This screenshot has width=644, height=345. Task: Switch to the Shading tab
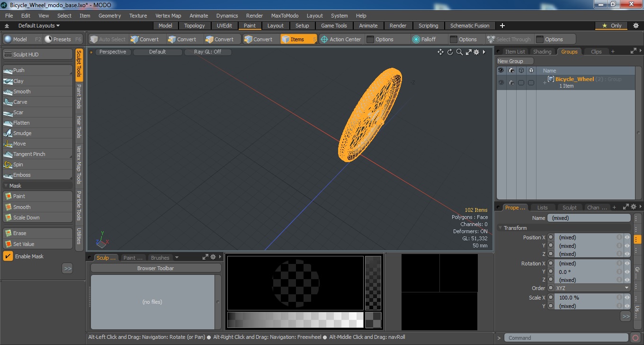click(x=542, y=52)
